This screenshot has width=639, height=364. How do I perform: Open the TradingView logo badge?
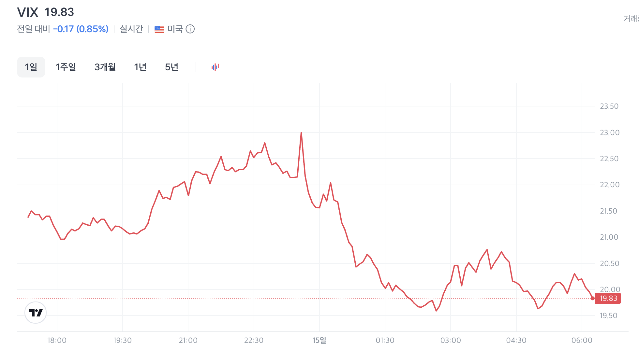[x=36, y=313]
